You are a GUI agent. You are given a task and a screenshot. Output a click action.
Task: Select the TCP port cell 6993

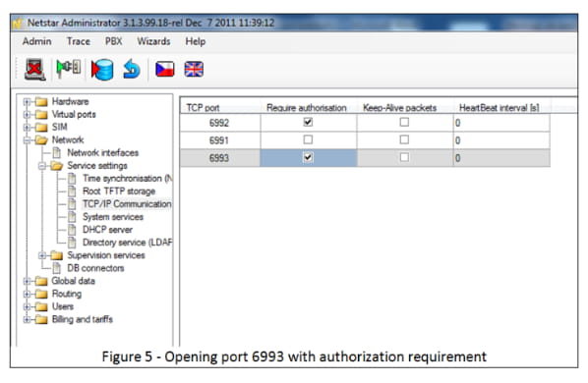point(220,157)
